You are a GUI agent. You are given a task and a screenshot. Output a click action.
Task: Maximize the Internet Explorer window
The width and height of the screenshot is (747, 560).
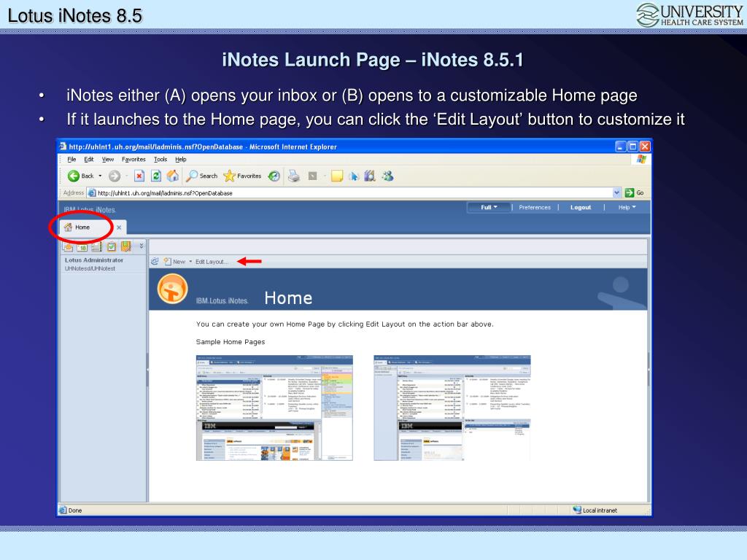point(632,147)
